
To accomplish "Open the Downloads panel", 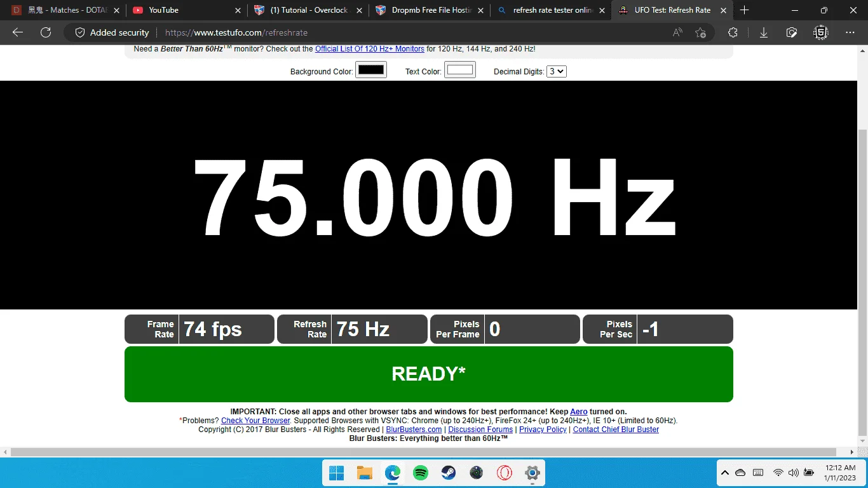I will tap(764, 32).
